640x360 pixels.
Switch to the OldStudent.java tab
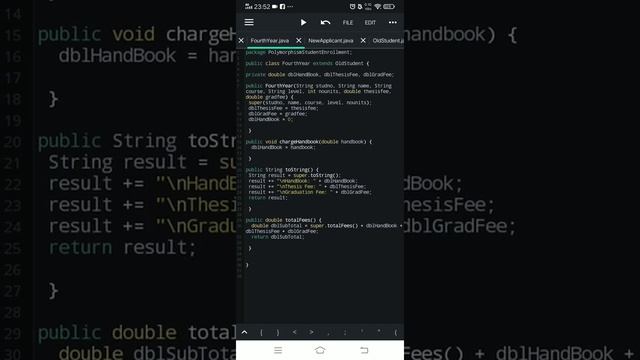pyautogui.click(x=388, y=40)
